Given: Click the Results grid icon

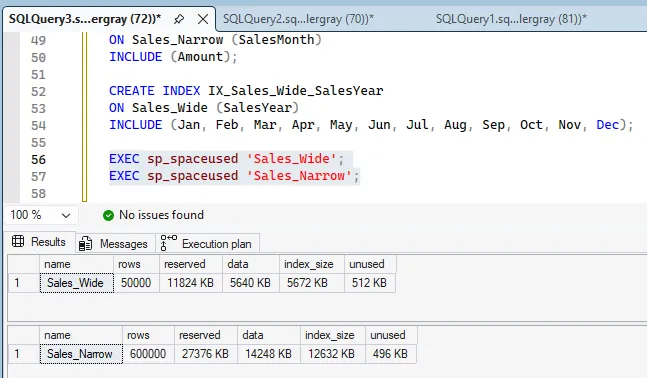Looking at the screenshot, I should point(18,241).
